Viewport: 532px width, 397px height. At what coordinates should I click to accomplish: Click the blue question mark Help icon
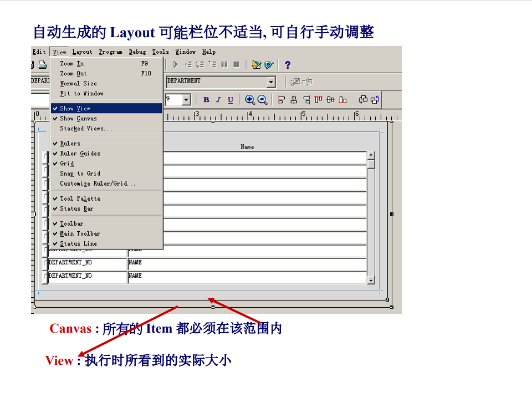click(x=288, y=64)
